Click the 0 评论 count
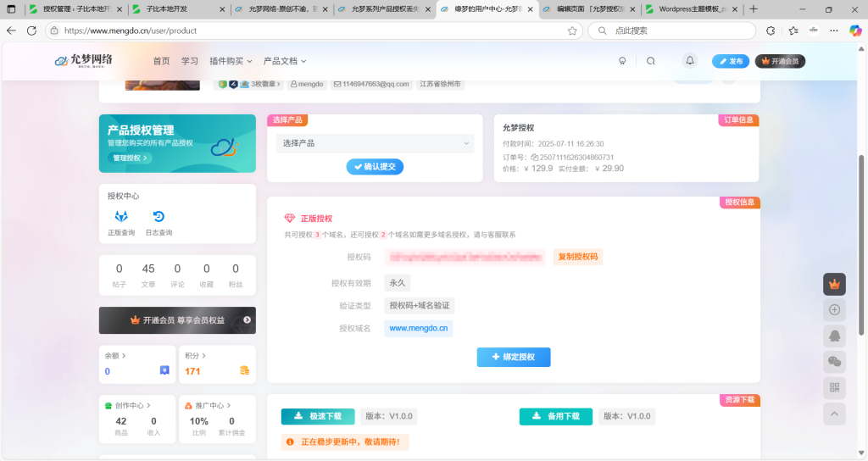This screenshot has height=461, width=868. click(177, 275)
